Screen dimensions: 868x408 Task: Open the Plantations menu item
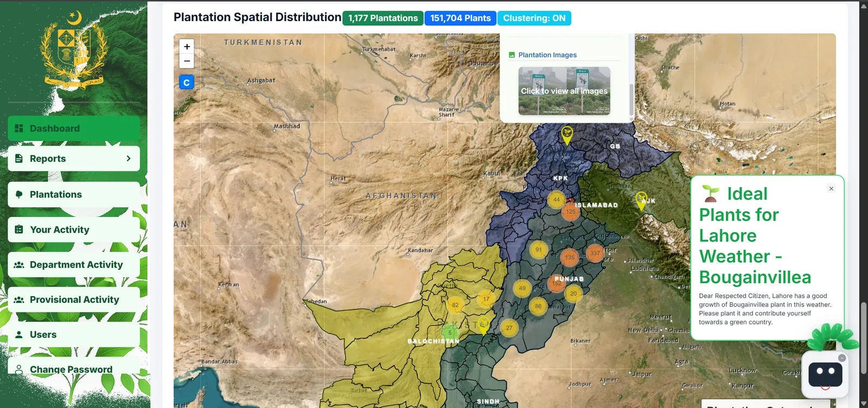[x=74, y=194]
